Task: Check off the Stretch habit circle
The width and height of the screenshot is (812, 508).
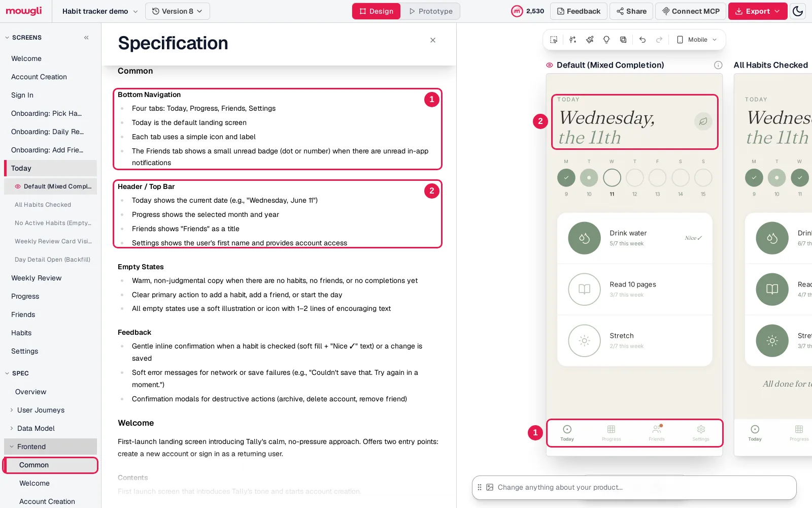Action: click(x=584, y=341)
